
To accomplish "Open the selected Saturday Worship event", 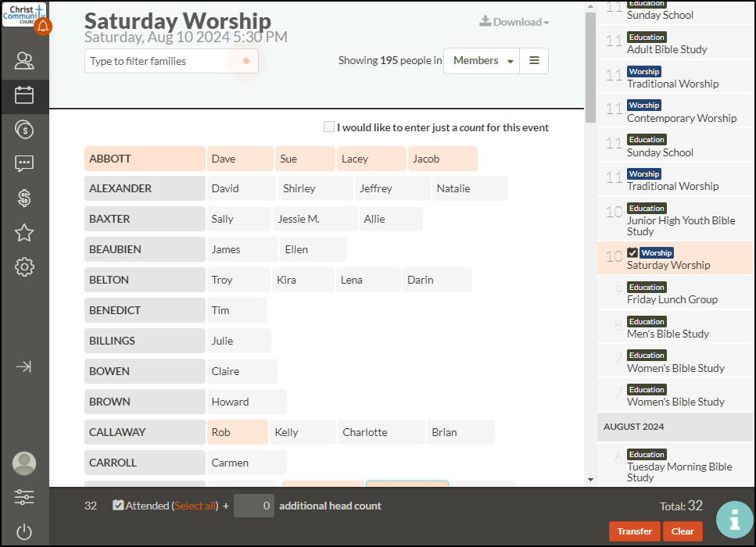I will tap(675, 259).
